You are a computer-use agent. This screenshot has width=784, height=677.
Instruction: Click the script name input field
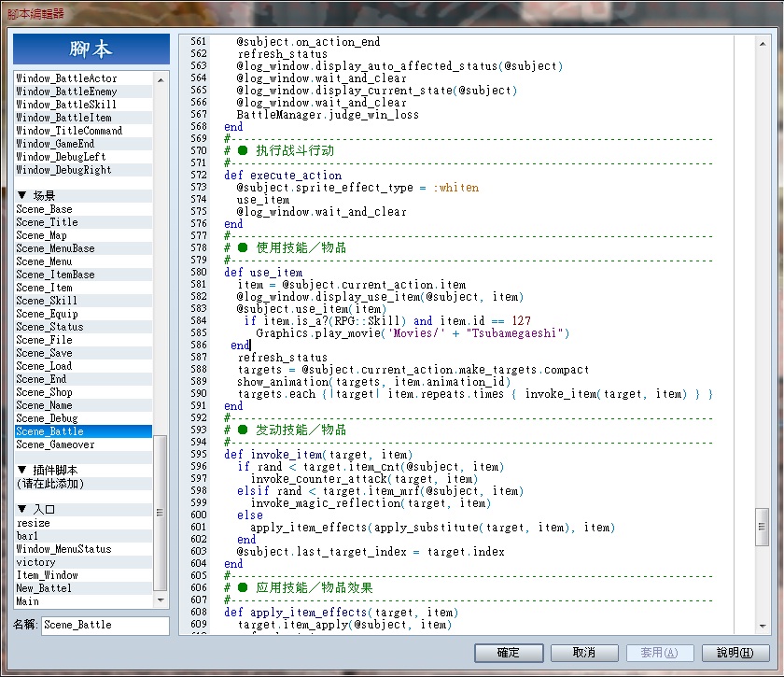pos(105,625)
